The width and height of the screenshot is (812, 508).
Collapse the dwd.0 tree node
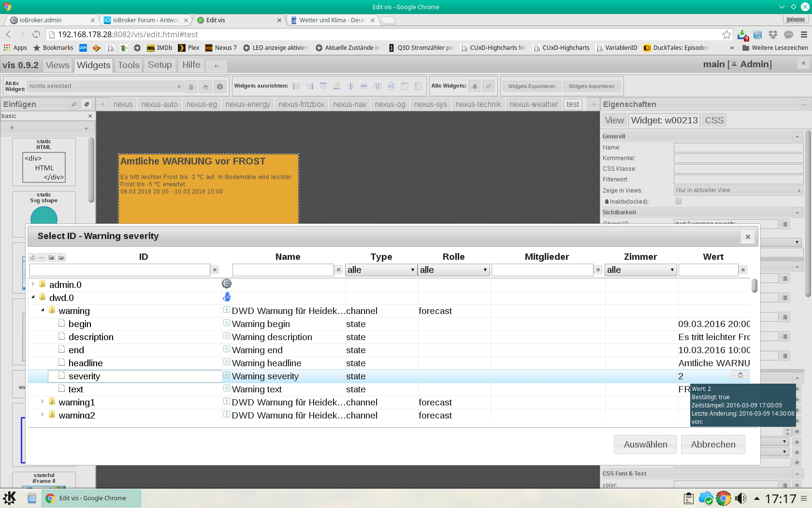(x=33, y=297)
